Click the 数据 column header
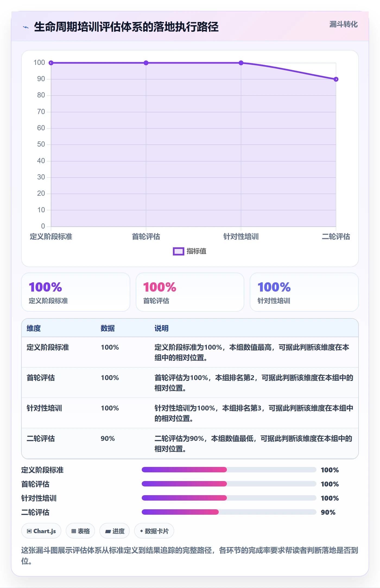Image resolution: width=380 pixels, height=588 pixels. [108, 328]
